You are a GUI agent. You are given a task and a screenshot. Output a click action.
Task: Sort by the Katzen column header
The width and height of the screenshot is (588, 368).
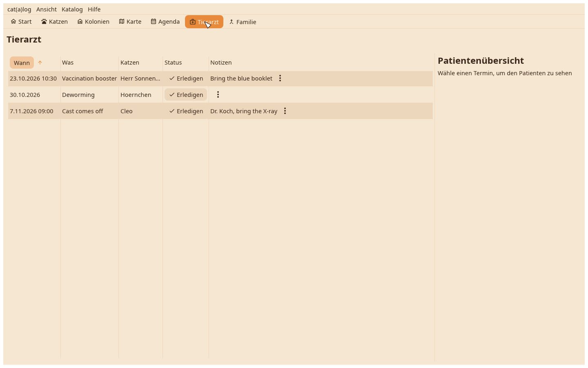coord(130,63)
